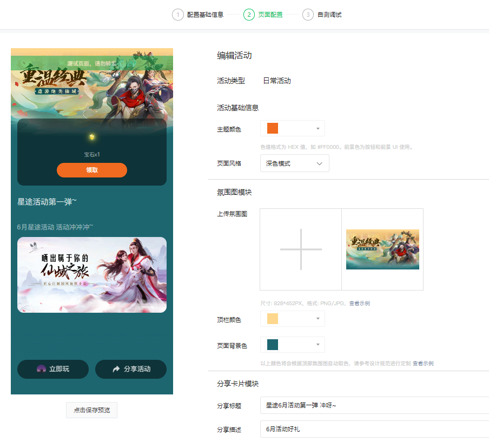Screen dimensions: 489x448
Task: Click the 编辑活动 heading
Action: (x=235, y=56)
